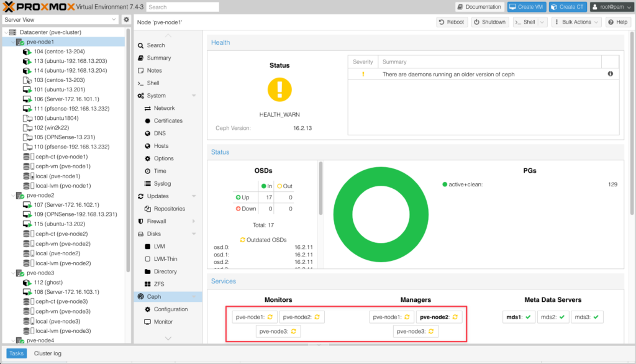The height and width of the screenshot is (364, 636).
Task: Click the Time clock icon
Action: pyautogui.click(x=148, y=171)
